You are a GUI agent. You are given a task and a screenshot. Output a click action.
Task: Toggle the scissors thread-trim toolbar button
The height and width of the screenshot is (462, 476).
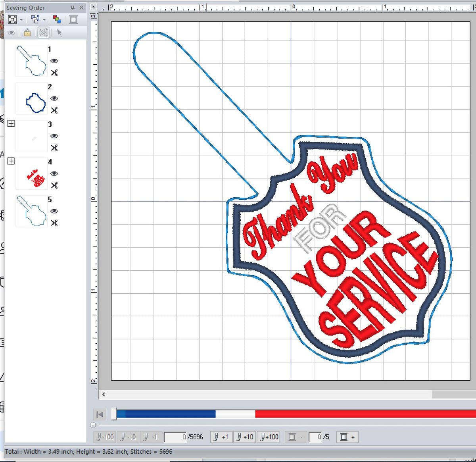point(43,33)
